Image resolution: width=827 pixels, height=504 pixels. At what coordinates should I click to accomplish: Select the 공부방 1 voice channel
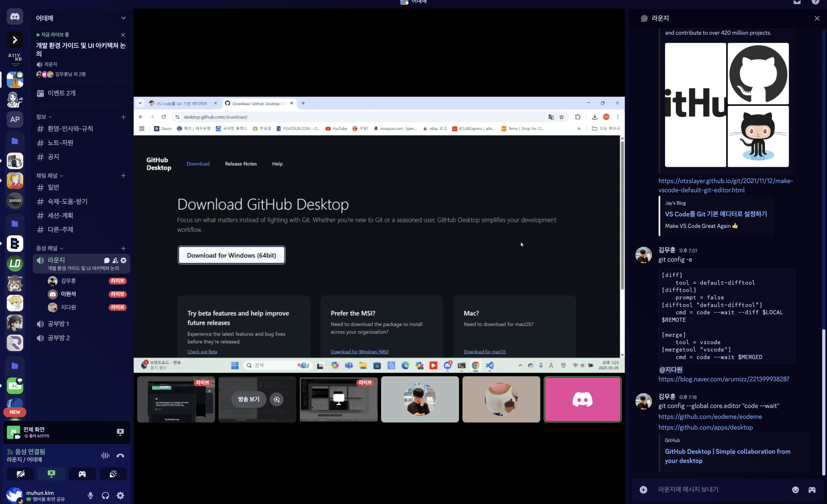pyautogui.click(x=58, y=324)
